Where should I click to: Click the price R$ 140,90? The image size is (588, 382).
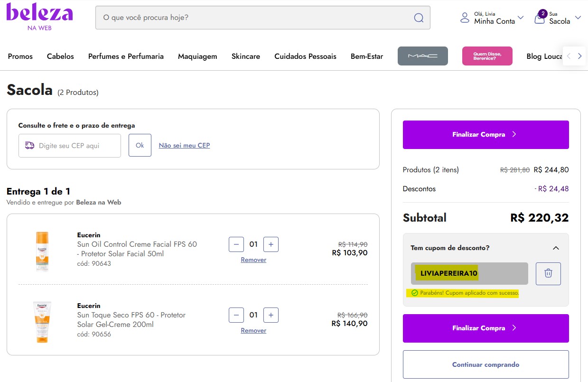(350, 324)
